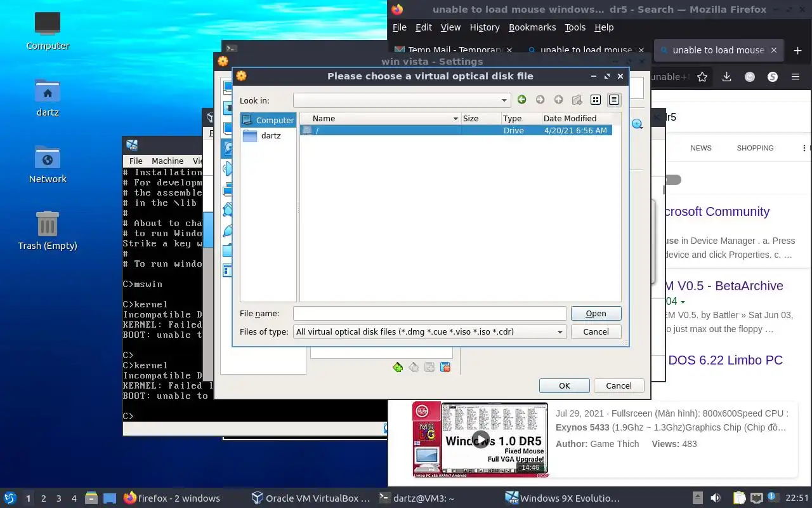Open a new Firefox tab

click(798, 50)
